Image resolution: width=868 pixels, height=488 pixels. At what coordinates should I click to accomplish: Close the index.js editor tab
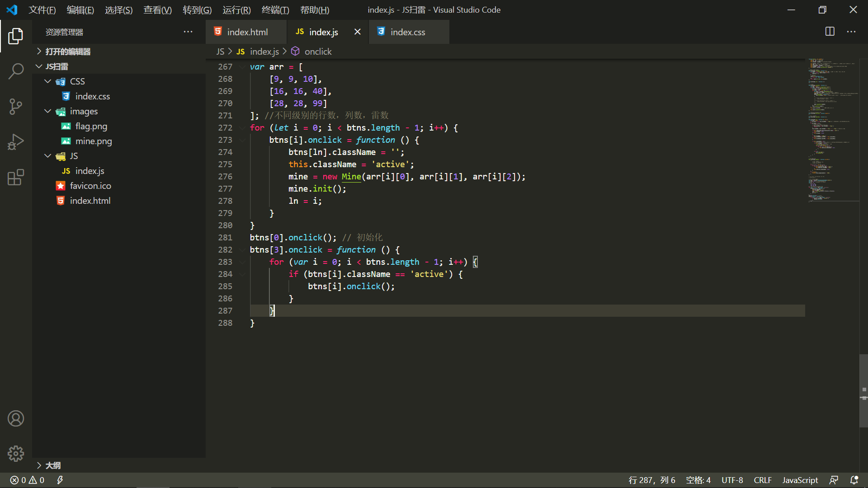357,32
